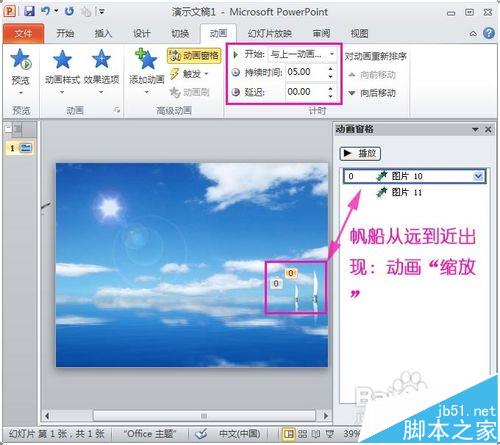Click the spell check status icon
Image resolution: width=500 pixels, height=445 pixels.
tap(201, 434)
